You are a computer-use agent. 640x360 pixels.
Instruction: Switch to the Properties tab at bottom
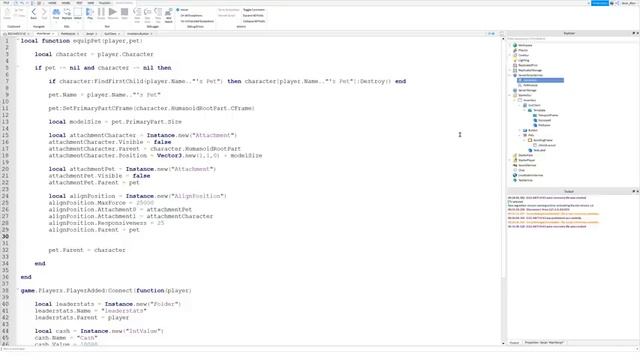pyautogui.click(x=544, y=343)
